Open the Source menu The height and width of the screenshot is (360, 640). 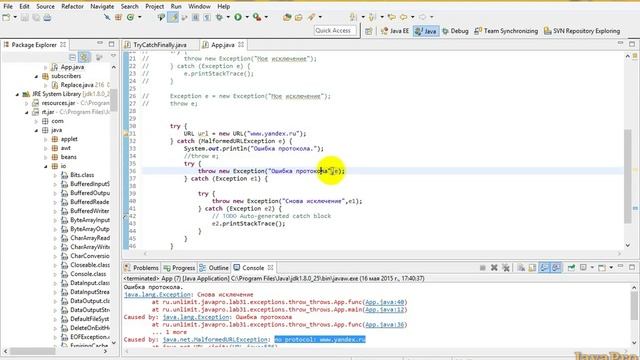pos(45,6)
